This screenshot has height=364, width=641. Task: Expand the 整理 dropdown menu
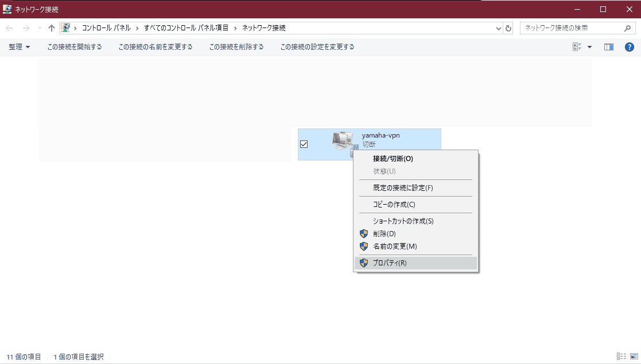click(19, 47)
